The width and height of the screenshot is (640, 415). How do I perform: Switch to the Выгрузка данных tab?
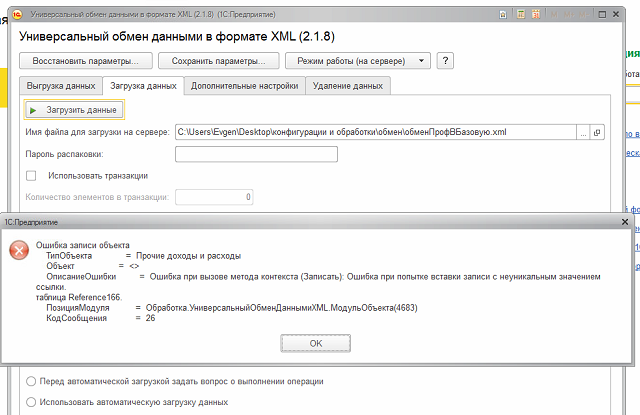tap(60, 86)
